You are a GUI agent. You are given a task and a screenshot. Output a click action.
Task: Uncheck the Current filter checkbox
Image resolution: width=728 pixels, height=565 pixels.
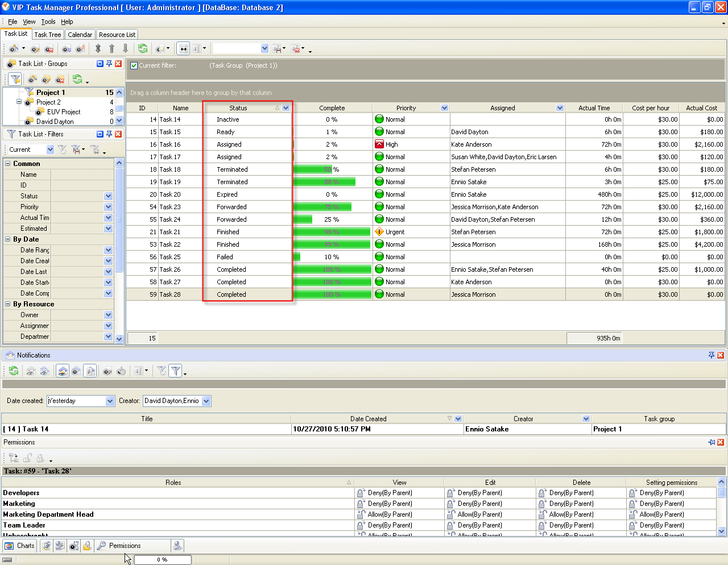(x=134, y=65)
